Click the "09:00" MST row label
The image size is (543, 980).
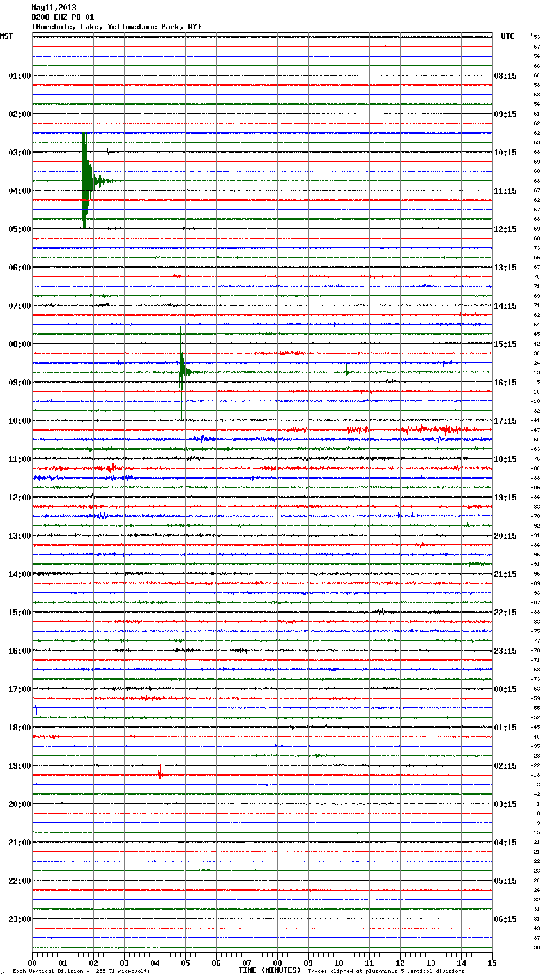(20, 383)
